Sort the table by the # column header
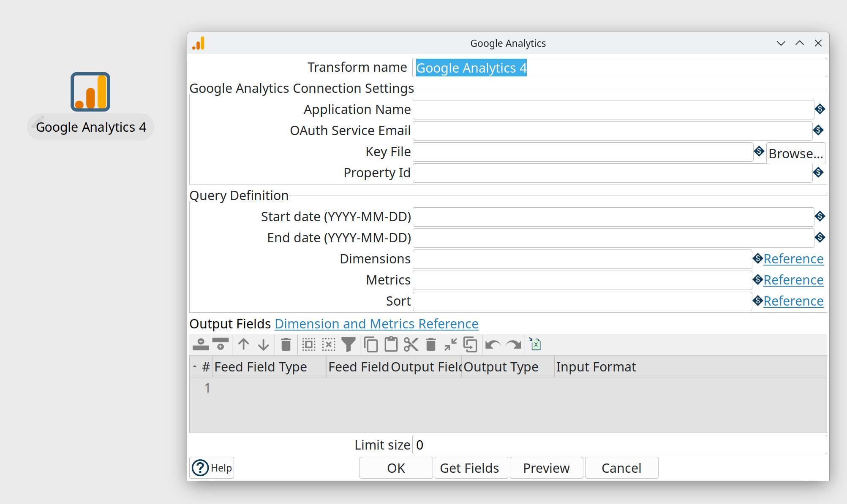The width and height of the screenshot is (847, 504). tap(206, 367)
